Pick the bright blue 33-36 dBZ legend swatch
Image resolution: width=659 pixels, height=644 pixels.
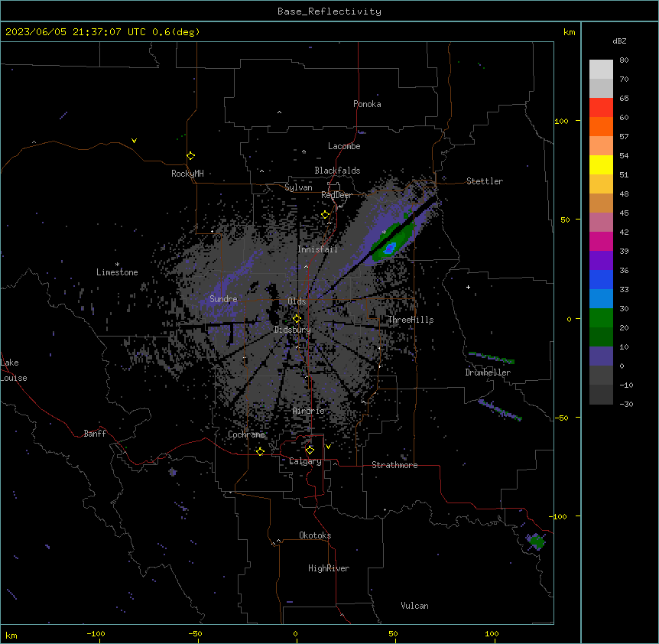pyautogui.click(x=601, y=279)
